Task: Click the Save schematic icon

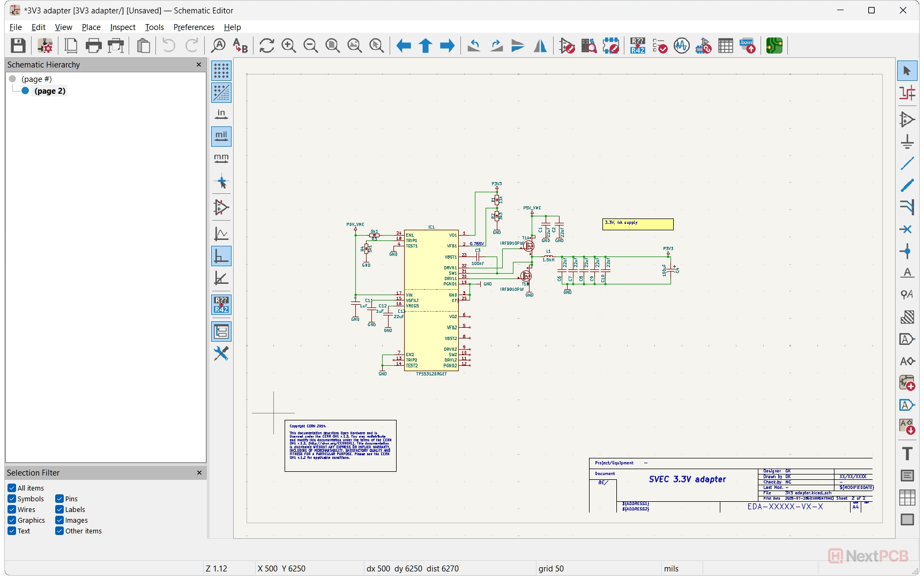Action: click(18, 46)
